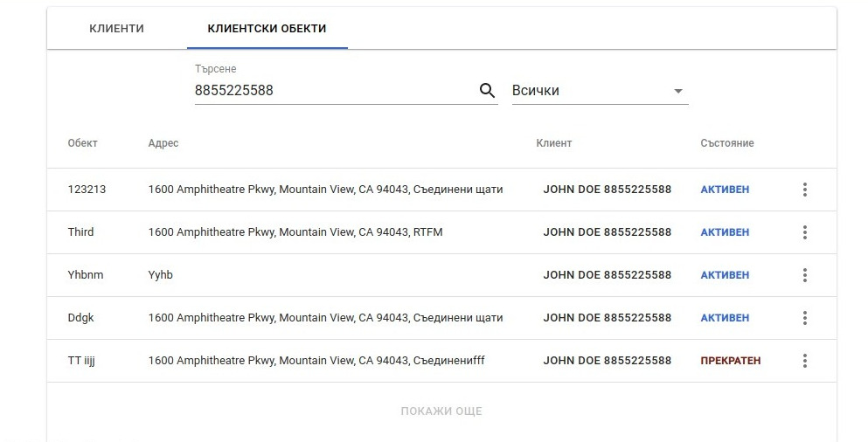The width and height of the screenshot is (868, 442).
Task: Open more options for Ddgk row
Action: (805, 318)
